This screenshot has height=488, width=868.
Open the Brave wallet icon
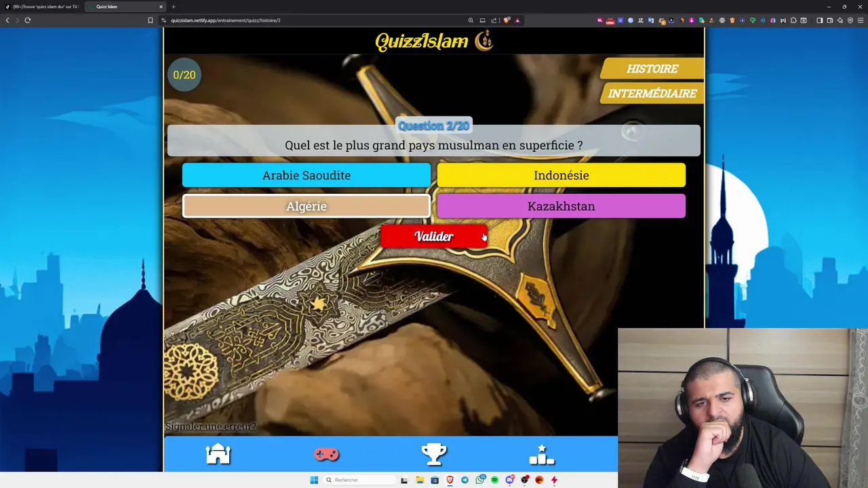pyautogui.click(x=830, y=20)
